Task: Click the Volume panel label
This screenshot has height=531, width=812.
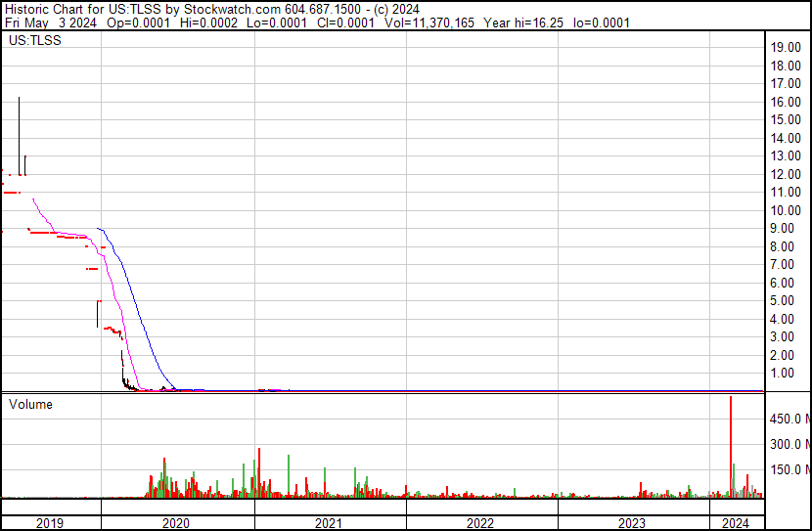Action: 30,404
